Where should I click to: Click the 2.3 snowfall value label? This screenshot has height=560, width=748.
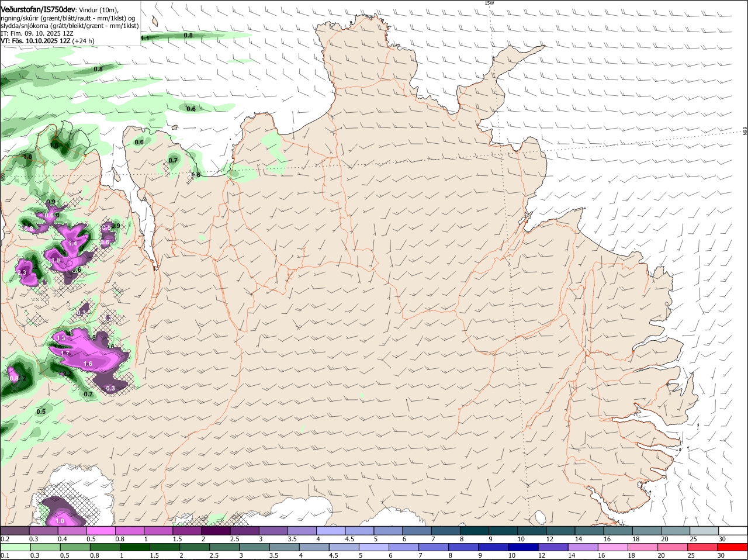click(22, 272)
